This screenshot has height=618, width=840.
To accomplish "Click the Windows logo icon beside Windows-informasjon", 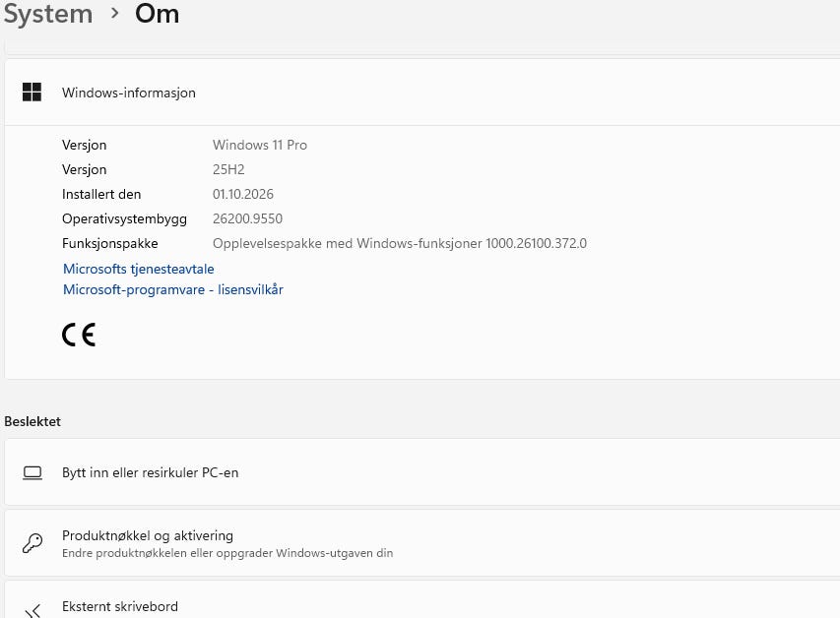I will point(32,93).
